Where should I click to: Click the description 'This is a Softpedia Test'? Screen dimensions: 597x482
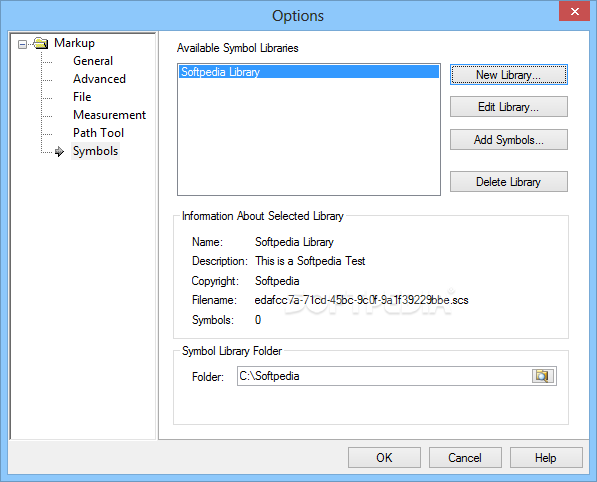[310, 261]
